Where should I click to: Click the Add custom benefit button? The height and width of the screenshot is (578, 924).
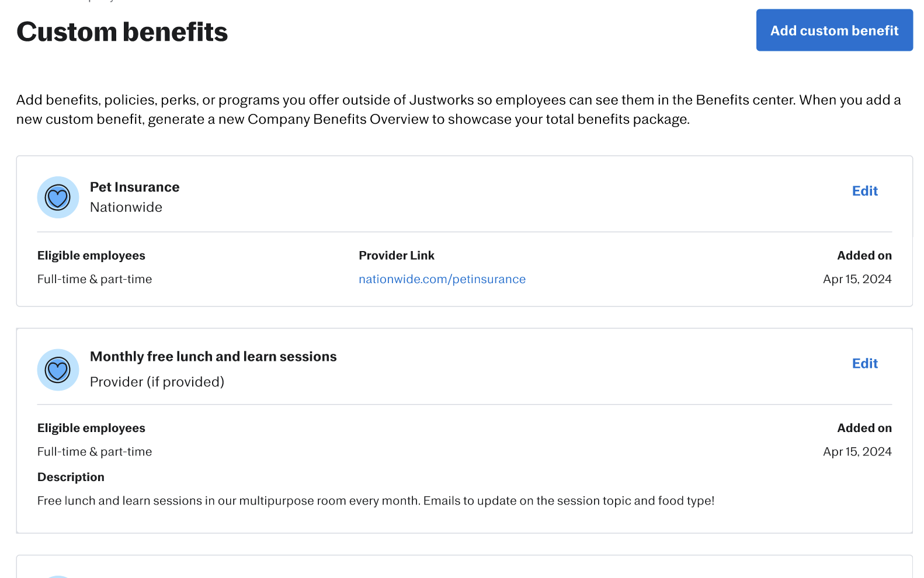pyautogui.click(x=834, y=30)
